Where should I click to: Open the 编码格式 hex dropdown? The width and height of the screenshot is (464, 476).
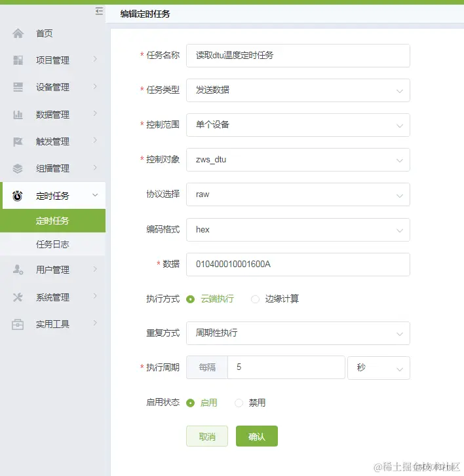click(298, 230)
